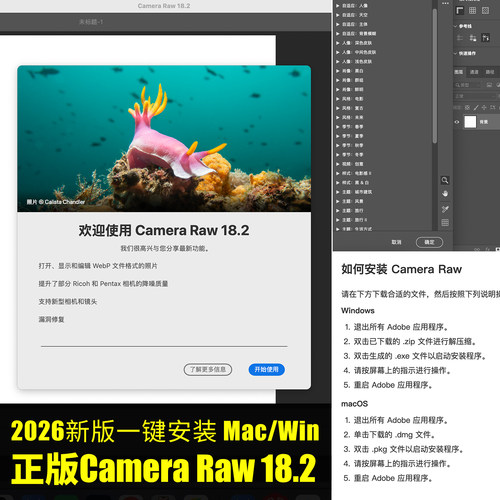500x500 pixels.
Task: Click the layer type search filter field
Action: tap(467, 85)
